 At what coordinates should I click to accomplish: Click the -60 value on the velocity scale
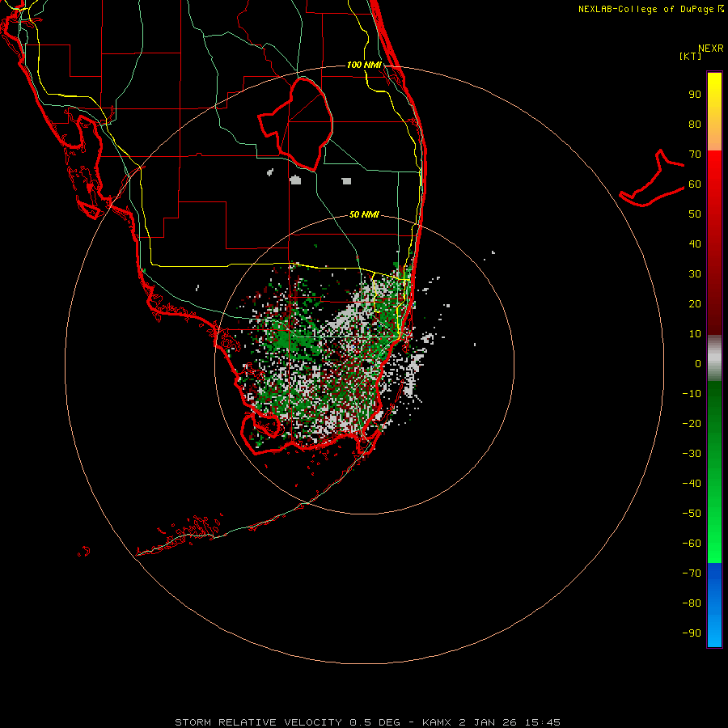pos(692,544)
